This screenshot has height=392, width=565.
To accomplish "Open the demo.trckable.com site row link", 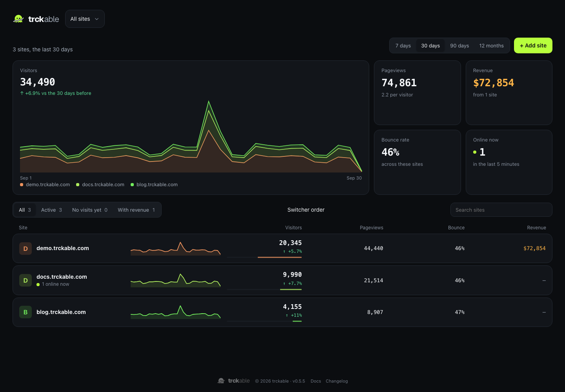I will click(x=63, y=248).
